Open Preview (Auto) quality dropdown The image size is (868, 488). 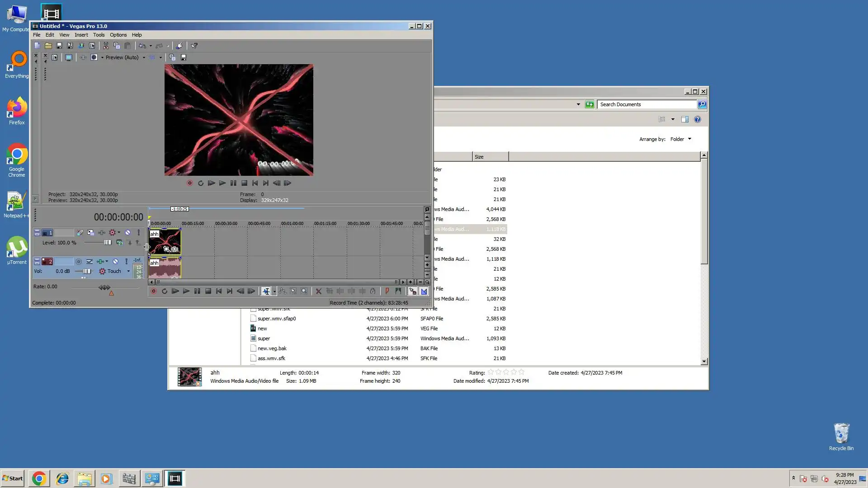144,57
